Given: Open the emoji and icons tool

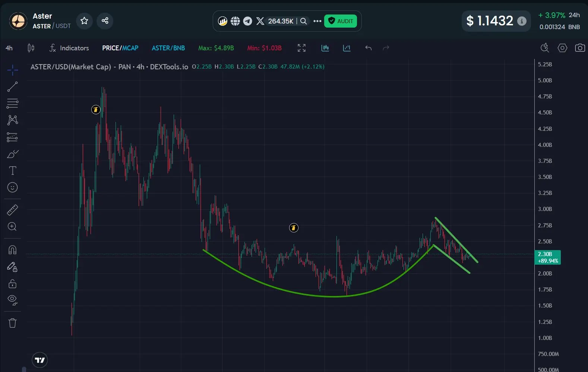Looking at the screenshot, I should (x=12, y=187).
